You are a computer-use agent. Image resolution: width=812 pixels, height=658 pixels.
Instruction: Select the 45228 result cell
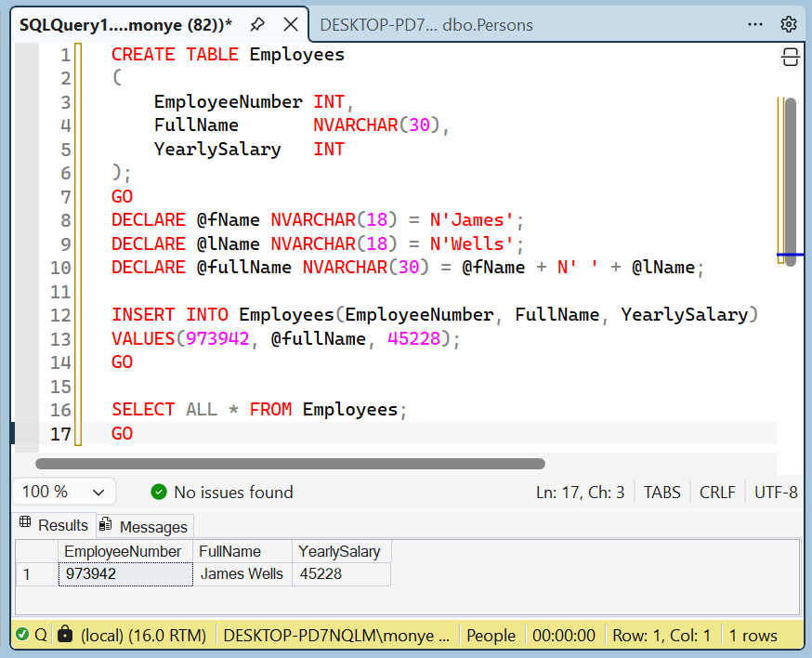click(x=342, y=574)
